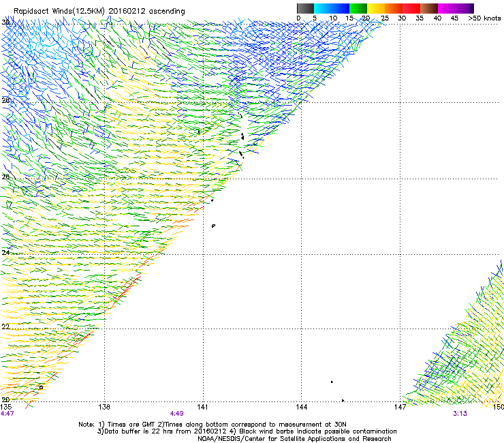Click the green 15-20 knots legend color
The height and width of the screenshot is (443, 504).
(x=358, y=8)
